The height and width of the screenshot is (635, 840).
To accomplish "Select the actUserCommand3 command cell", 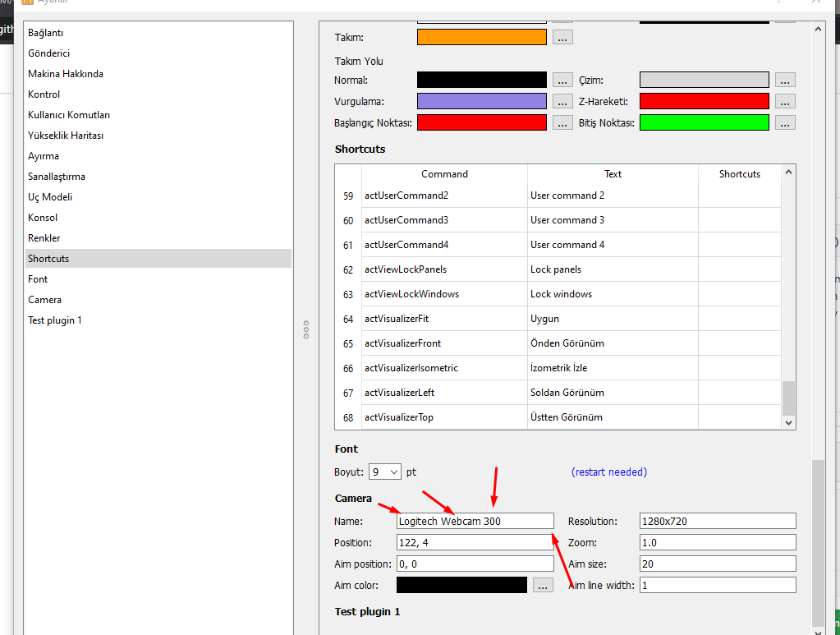I will [x=445, y=220].
